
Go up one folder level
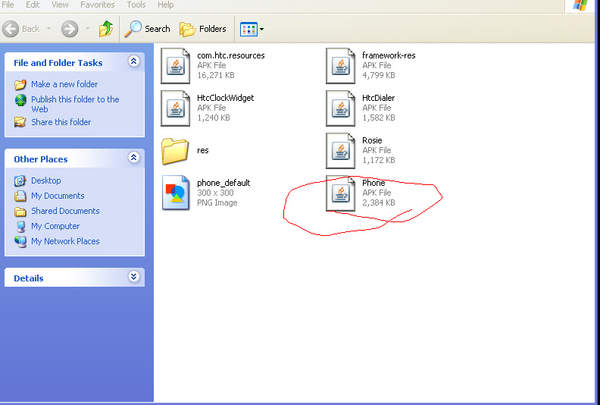[106, 29]
